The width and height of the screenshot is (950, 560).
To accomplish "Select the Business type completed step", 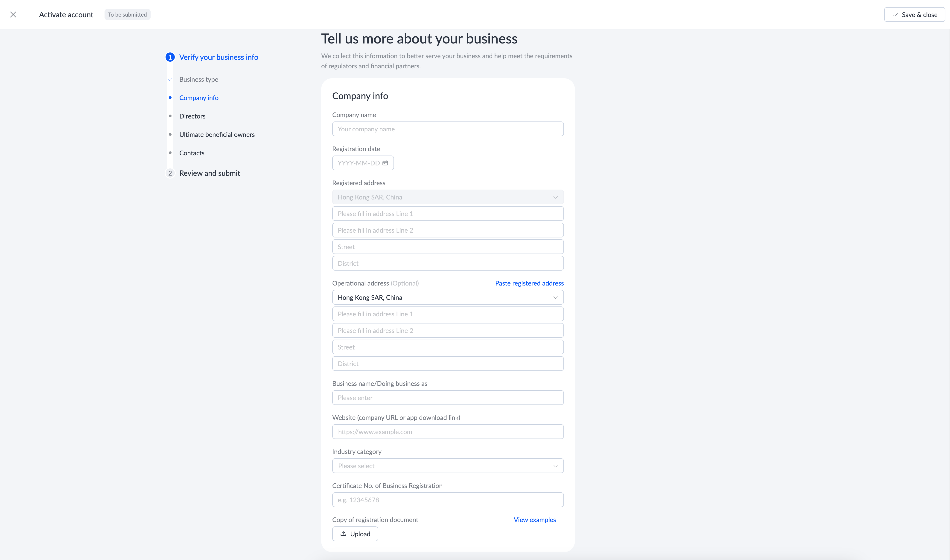I will (x=199, y=79).
